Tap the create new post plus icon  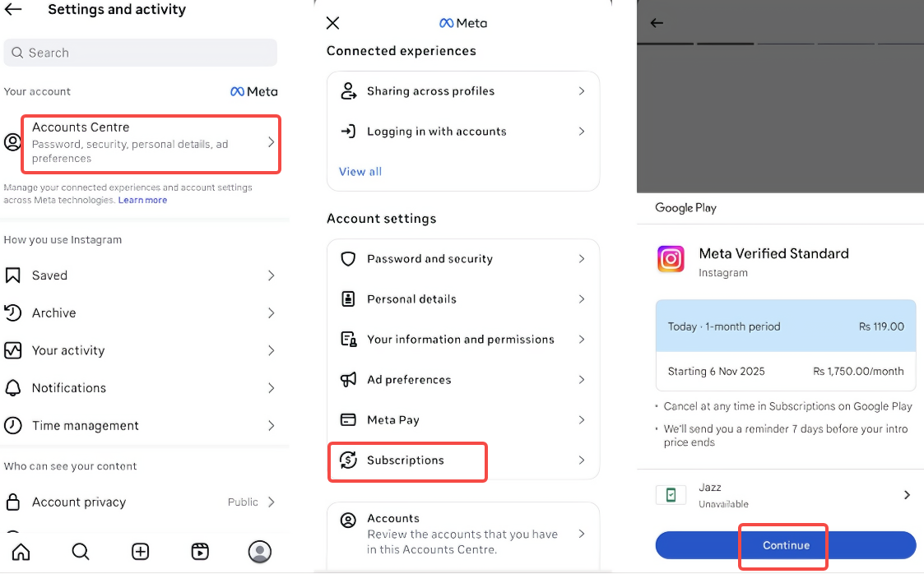(x=141, y=552)
